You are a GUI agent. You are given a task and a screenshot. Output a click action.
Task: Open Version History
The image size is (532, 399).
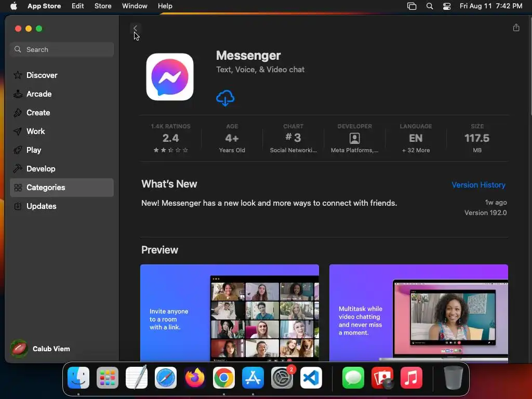point(478,185)
